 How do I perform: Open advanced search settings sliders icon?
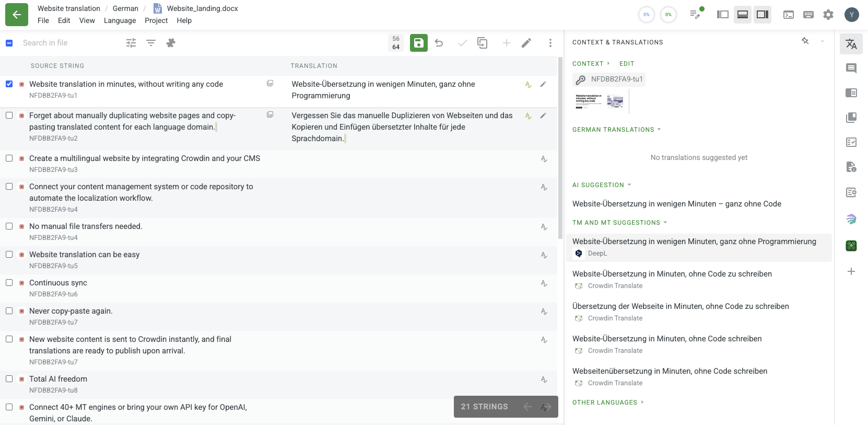pyautogui.click(x=131, y=43)
